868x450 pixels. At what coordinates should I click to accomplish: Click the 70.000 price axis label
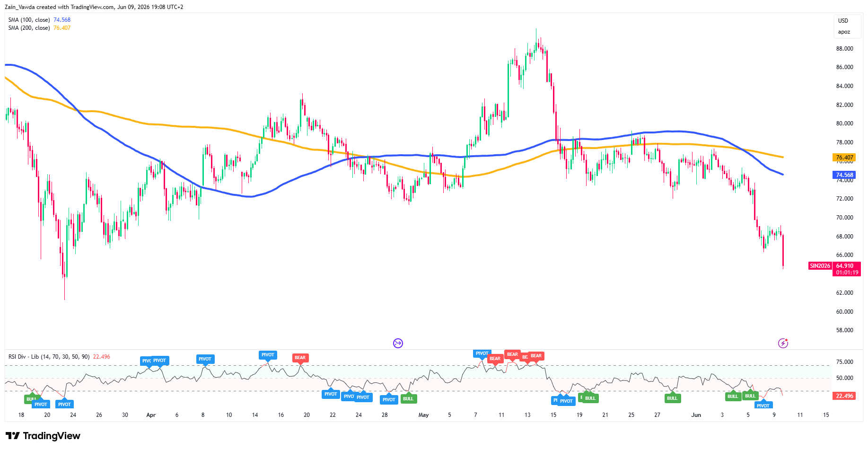[844, 218]
